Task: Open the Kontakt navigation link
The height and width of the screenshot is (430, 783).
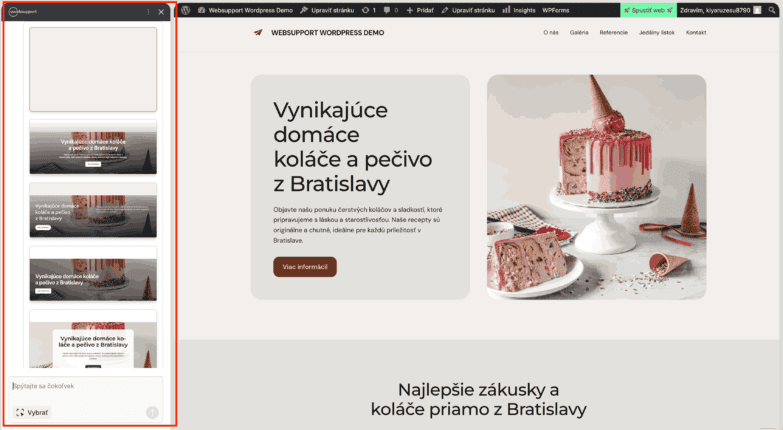Action: click(696, 32)
